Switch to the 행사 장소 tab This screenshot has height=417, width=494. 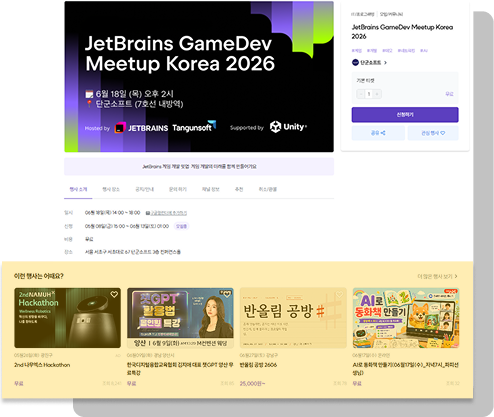111,189
